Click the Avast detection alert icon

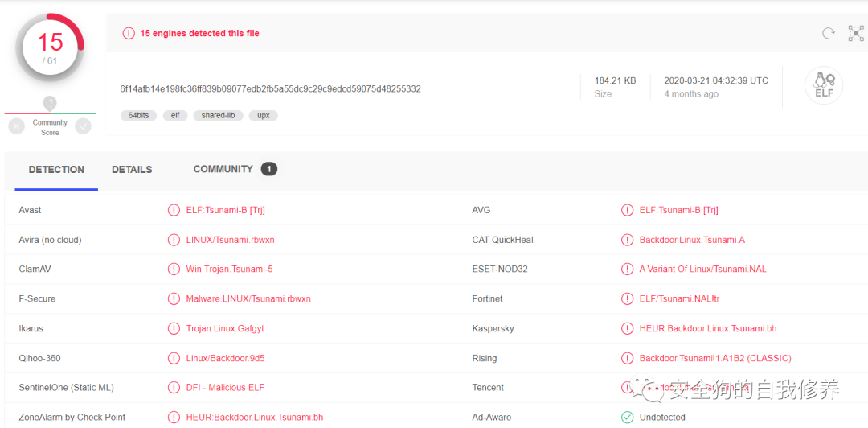[x=174, y=210]
